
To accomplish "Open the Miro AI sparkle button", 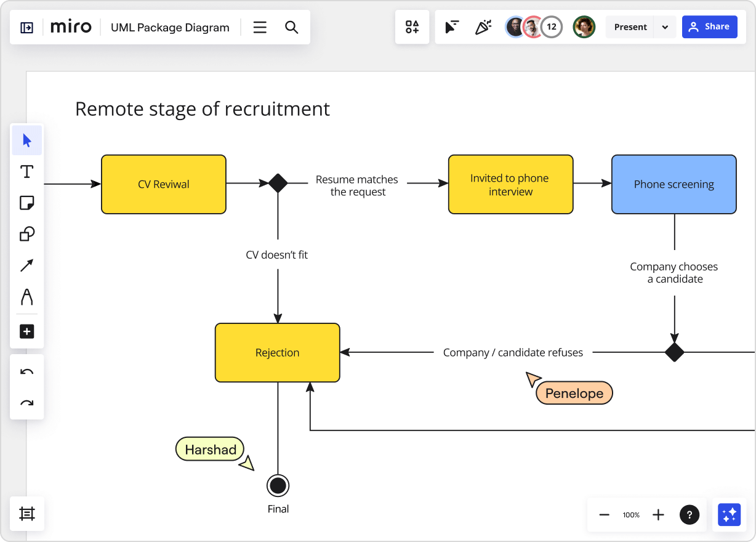I will [x=729, y=515].
